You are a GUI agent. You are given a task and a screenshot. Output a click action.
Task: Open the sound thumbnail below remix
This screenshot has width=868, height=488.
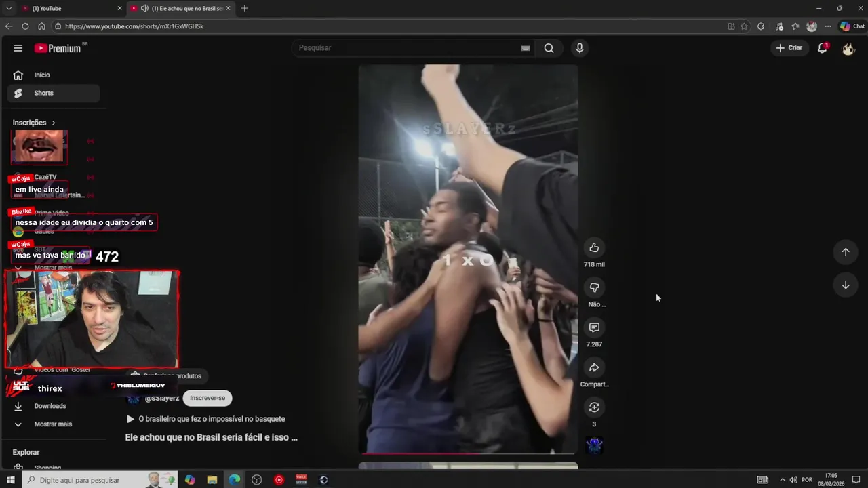[x=594, y=445]
